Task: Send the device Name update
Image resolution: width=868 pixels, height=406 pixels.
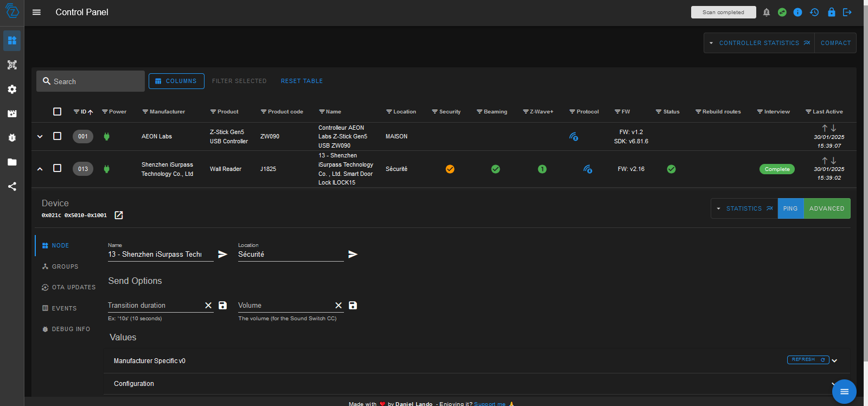Action: (x=222, y=254)
